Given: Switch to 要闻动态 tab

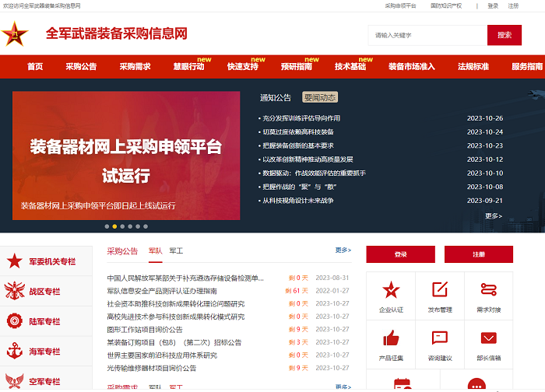Looking at the screenshot, I should coord(320,97).
